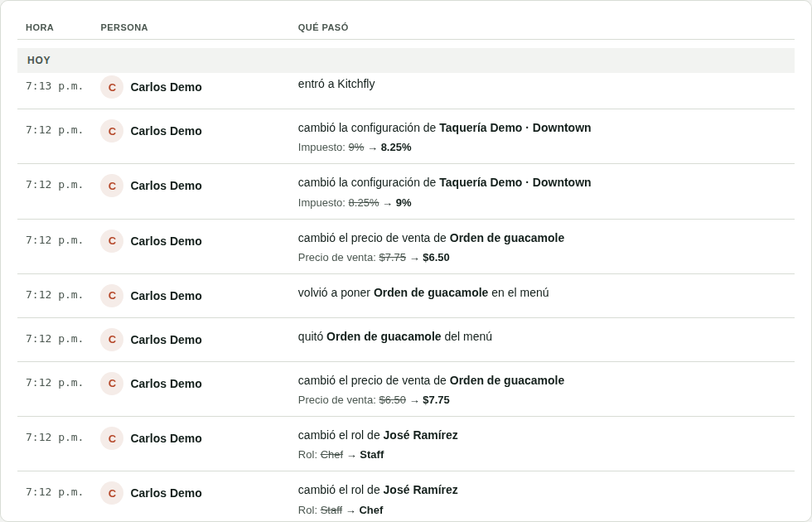
Task: Click 'cambió el precio de venta' above '$6.50 → $7.75'
Action: (432, 380)
